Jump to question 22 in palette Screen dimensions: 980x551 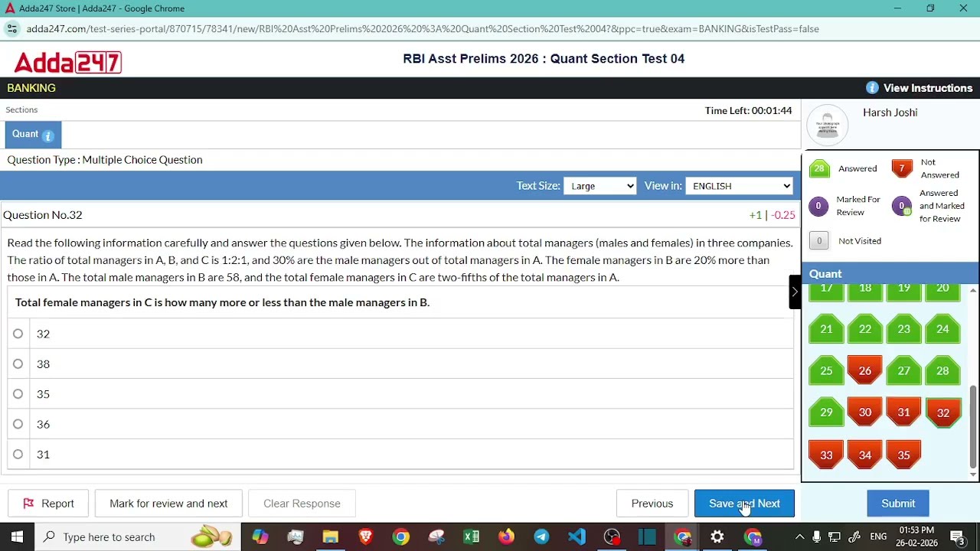click(x=865, y=329)
